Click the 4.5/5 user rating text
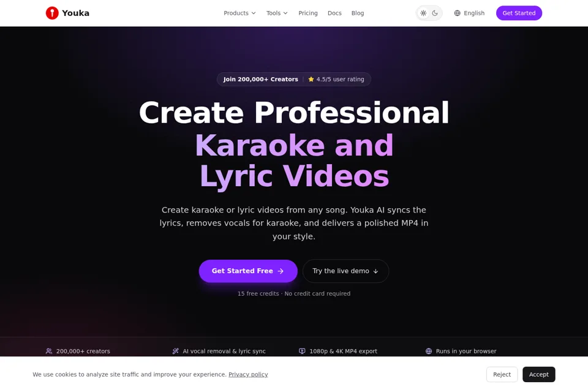 click(x=340, y=79)
